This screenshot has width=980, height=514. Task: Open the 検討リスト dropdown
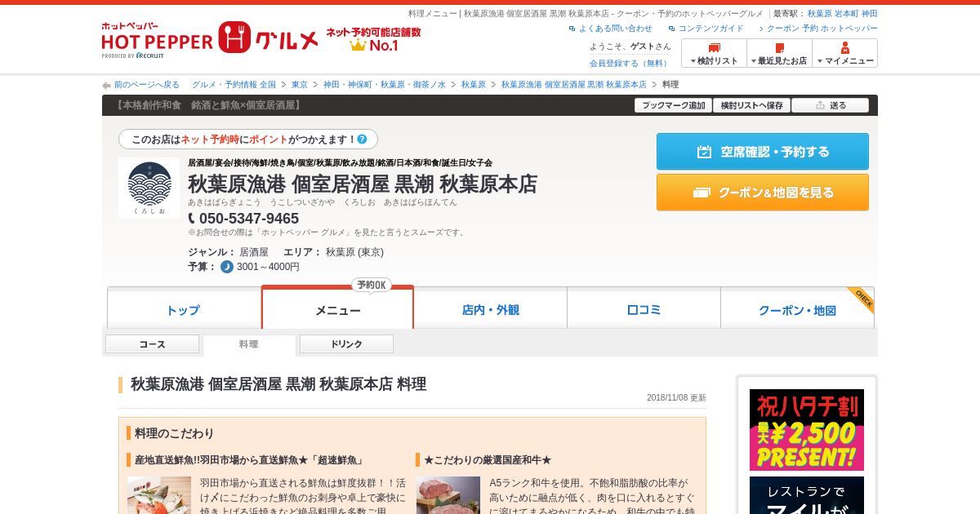pyautogui.click(x=714, y=53)
